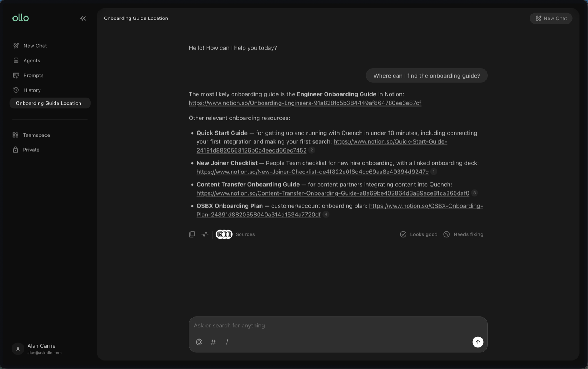This screenshot has height=369, width=588.
Task: Open Teamspace in the sidebar
Action: (31, 135)
